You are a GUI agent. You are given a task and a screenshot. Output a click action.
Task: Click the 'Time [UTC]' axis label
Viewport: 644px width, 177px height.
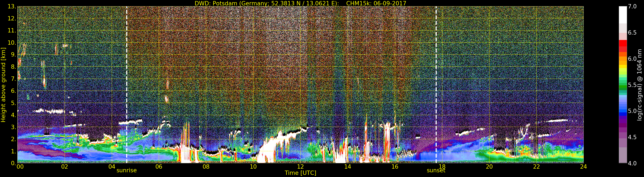click(300, 173)
